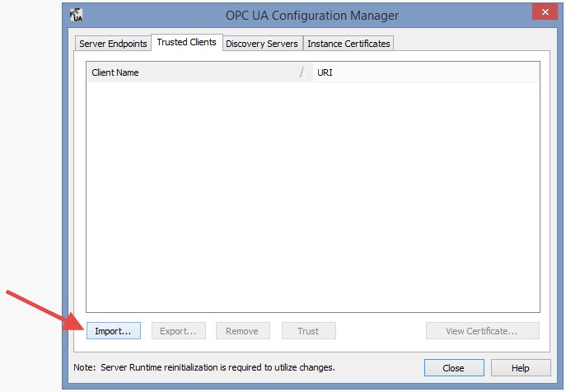Screen dimensions: 566x392
Task: Click the Close button at the bottom
Action: coord(454,368)
